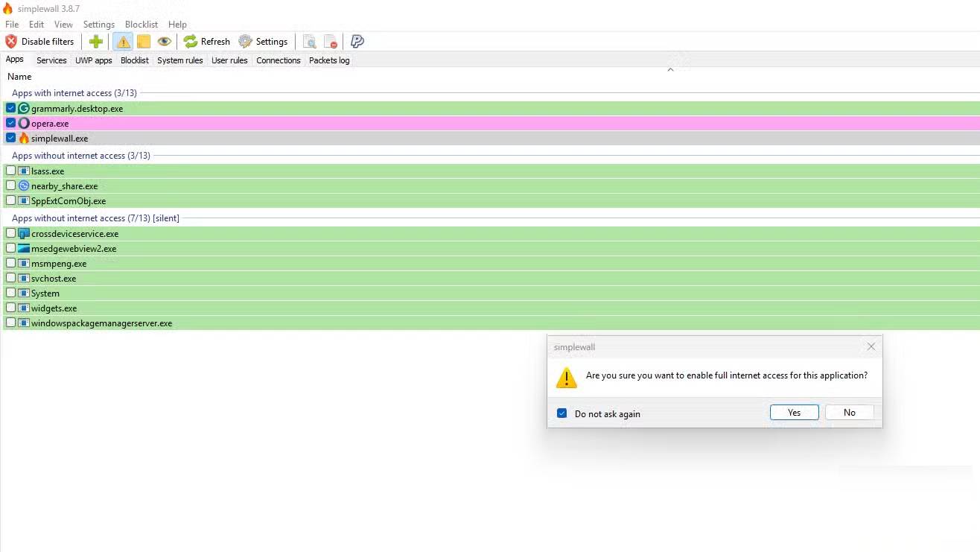Switch to the System rules tab
Image resolution: width=980 pixels, height=552 pixels.
pyautogui.click(x=180, y=60)
